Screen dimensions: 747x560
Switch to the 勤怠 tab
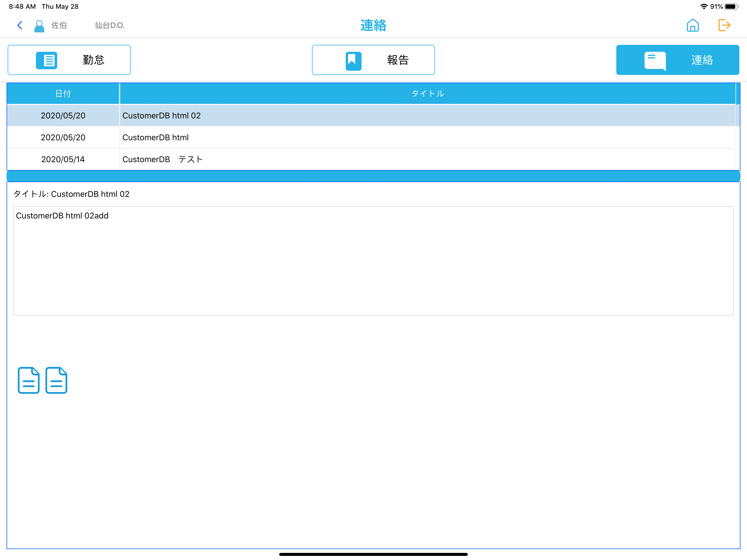click(69, 60)
